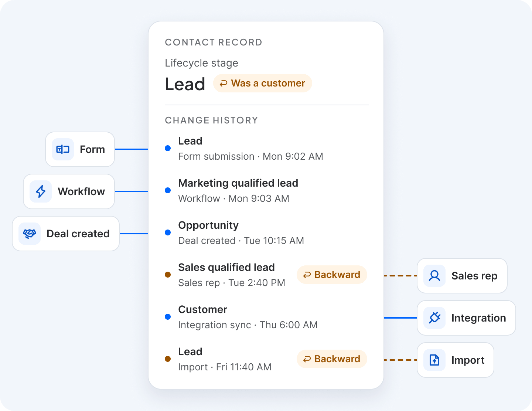
Task: Click the Deal created handshake icon
Action: click(x=30, y=234)
